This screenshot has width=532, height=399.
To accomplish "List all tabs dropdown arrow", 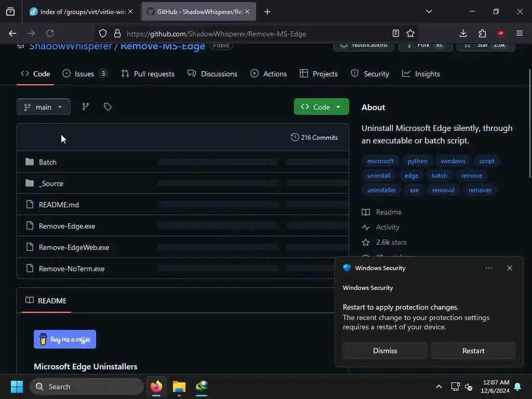I will pos(429,11).
